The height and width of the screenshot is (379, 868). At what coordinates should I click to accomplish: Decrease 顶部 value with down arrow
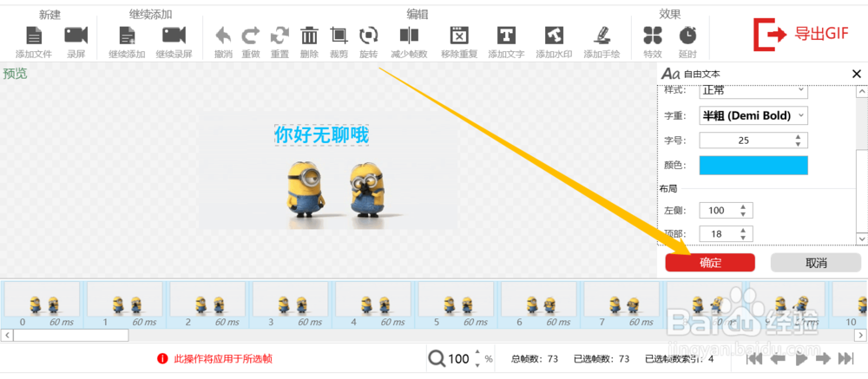[744, 238]
